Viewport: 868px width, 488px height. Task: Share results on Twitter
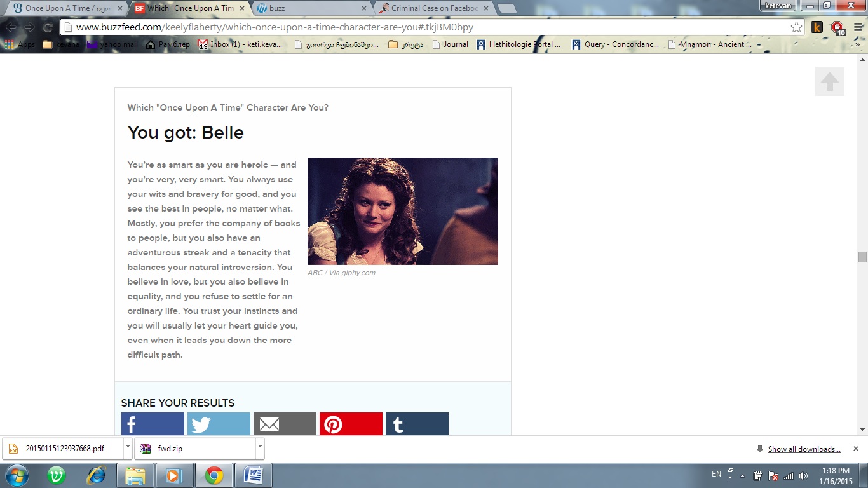[219, 424]
